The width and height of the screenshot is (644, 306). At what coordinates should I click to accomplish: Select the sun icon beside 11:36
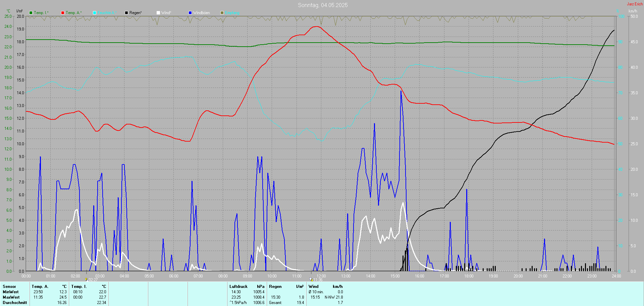click(x=311, y=279)
